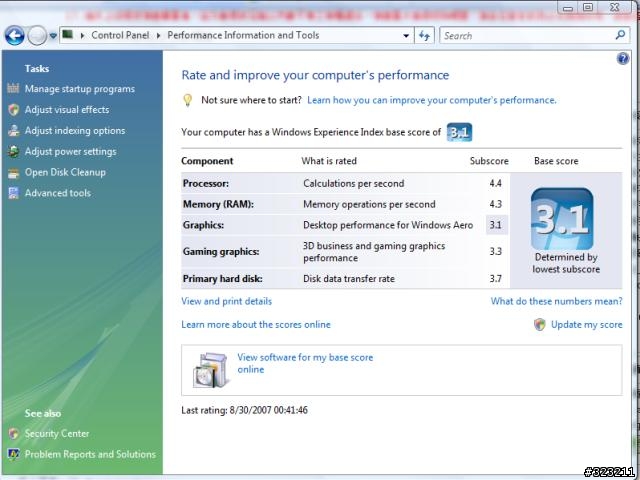Click small 3.1 base score badge
The image size is (640, 480).
pos(460,132)
